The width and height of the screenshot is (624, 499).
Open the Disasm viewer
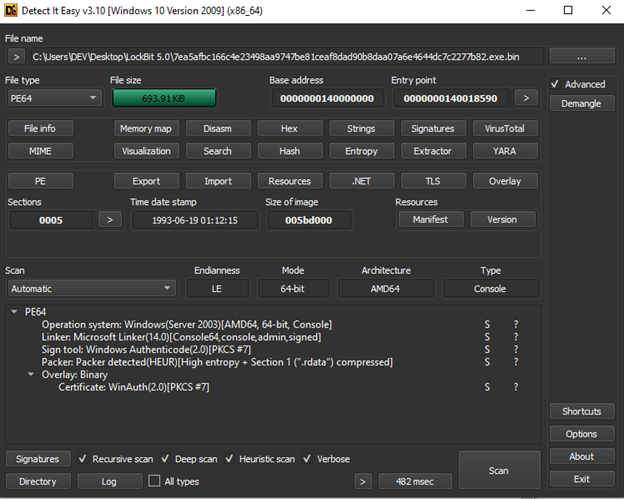[x=217, y=129]
